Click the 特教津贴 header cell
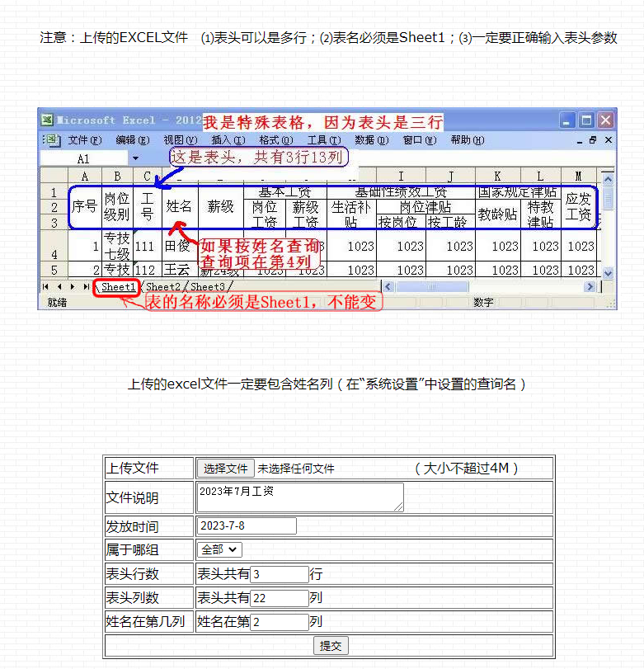The image size is (644, 669). pyautogui.click(x=540, y=214)
